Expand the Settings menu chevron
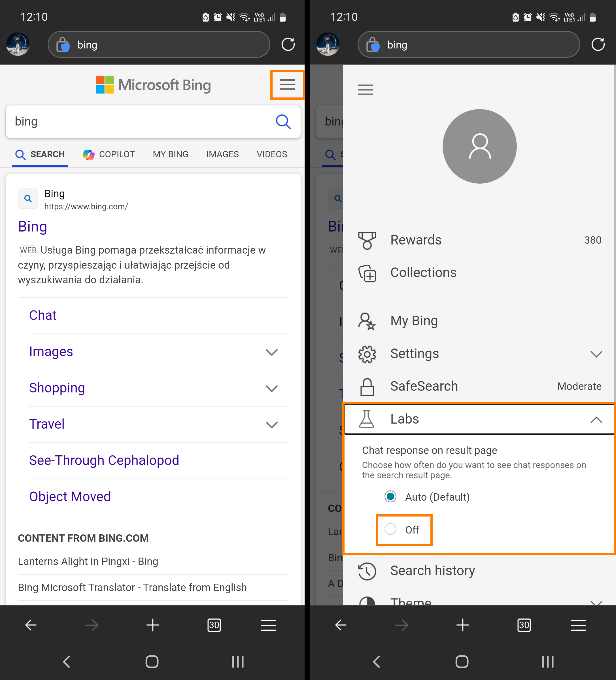616x680 pixels. click(596, 354)
